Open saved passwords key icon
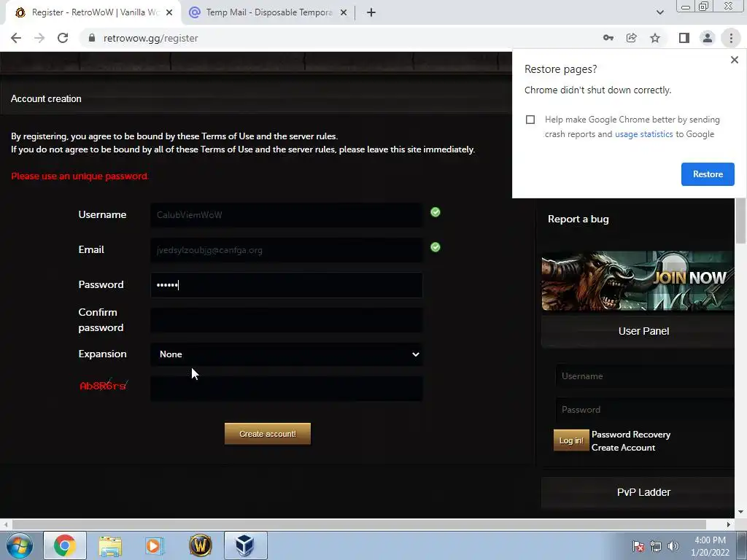Image resolution: width=747 pixels, height=560 pixels. 608,38
